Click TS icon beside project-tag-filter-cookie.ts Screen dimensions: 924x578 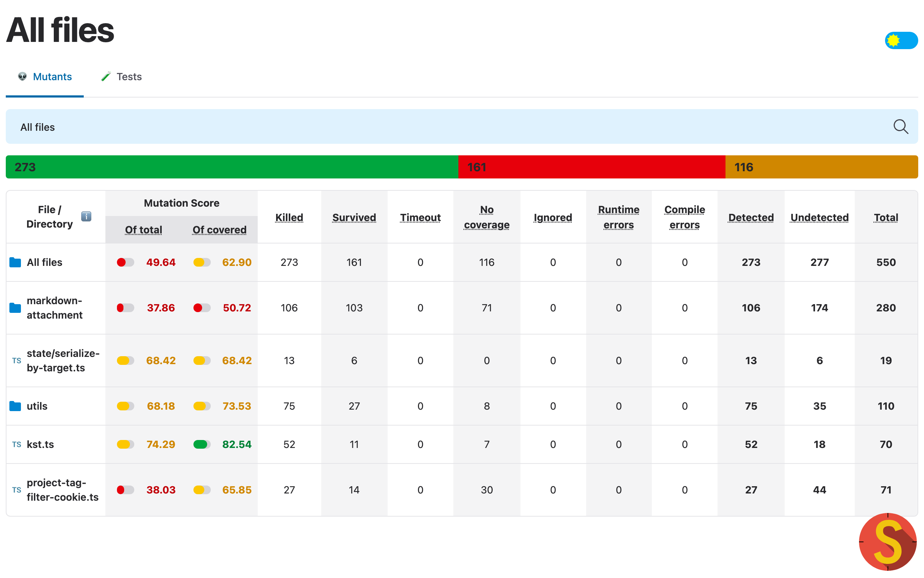16,490
